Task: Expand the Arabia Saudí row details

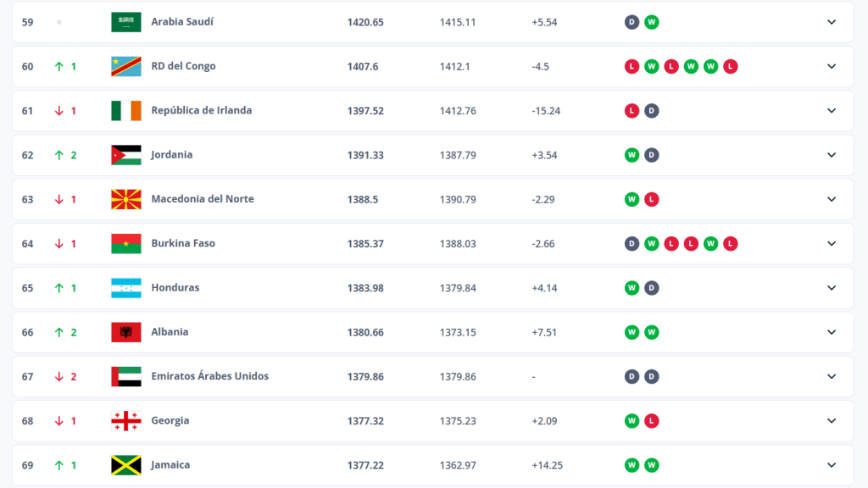Action: point(832,22)
